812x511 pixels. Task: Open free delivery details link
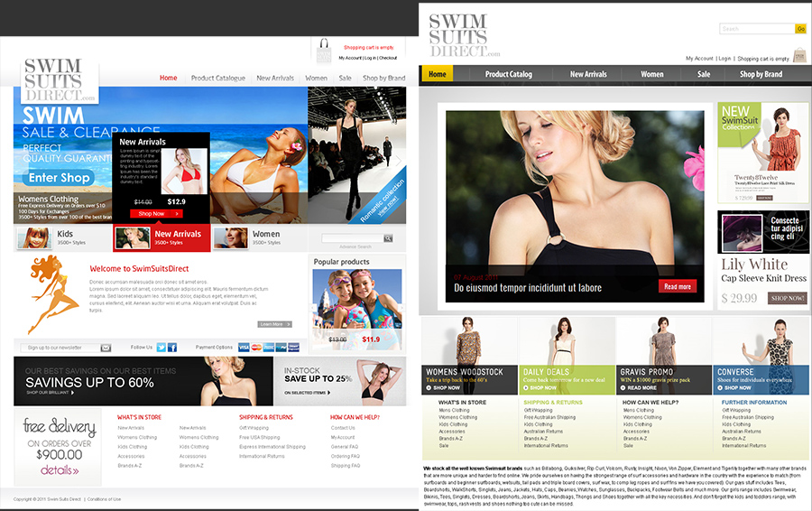(60, 470)
